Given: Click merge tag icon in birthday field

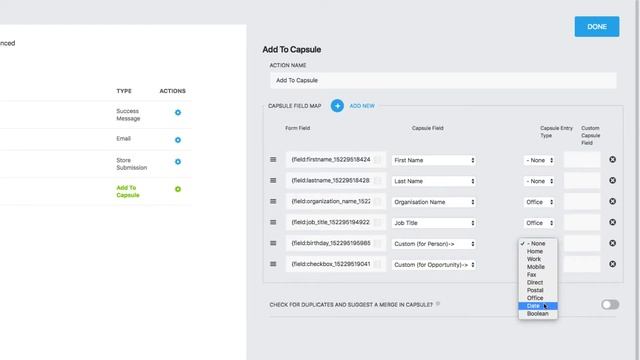Looking at the screenshot, I should (x=378, y=243).
